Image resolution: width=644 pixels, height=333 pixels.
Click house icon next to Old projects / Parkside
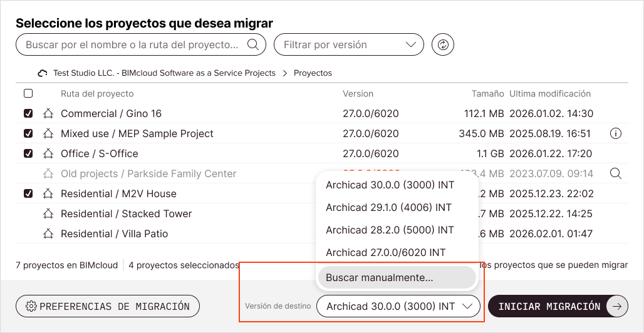(48, 173)
